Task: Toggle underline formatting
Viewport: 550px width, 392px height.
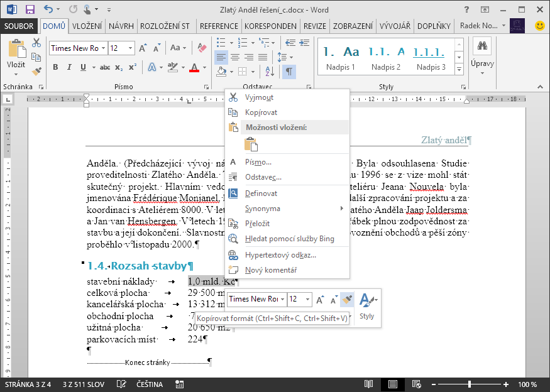Action: pos(83,67)
